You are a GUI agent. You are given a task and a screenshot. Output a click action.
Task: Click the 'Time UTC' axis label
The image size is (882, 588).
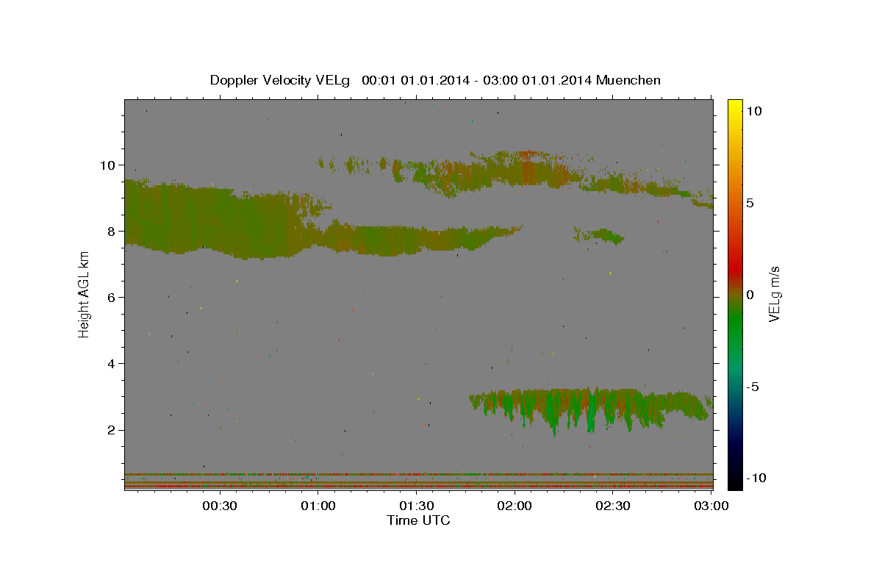click(x=418, y=520)
